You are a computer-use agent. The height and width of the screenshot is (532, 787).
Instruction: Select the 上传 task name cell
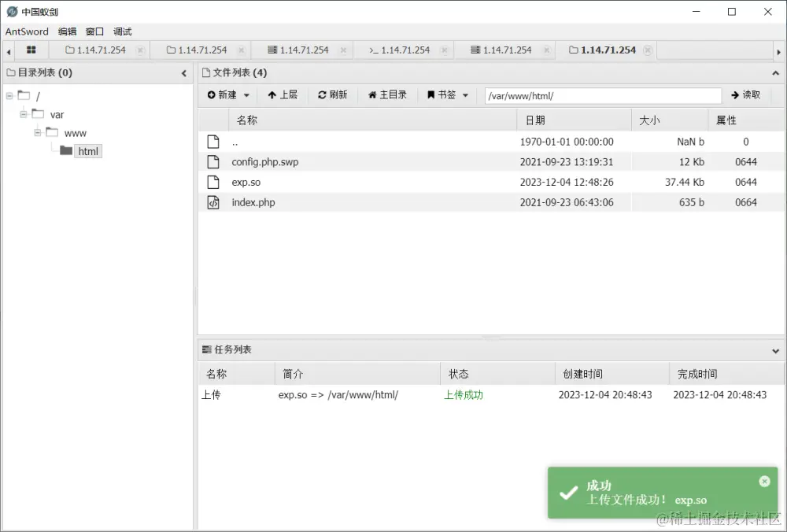[x=211, y=395]
